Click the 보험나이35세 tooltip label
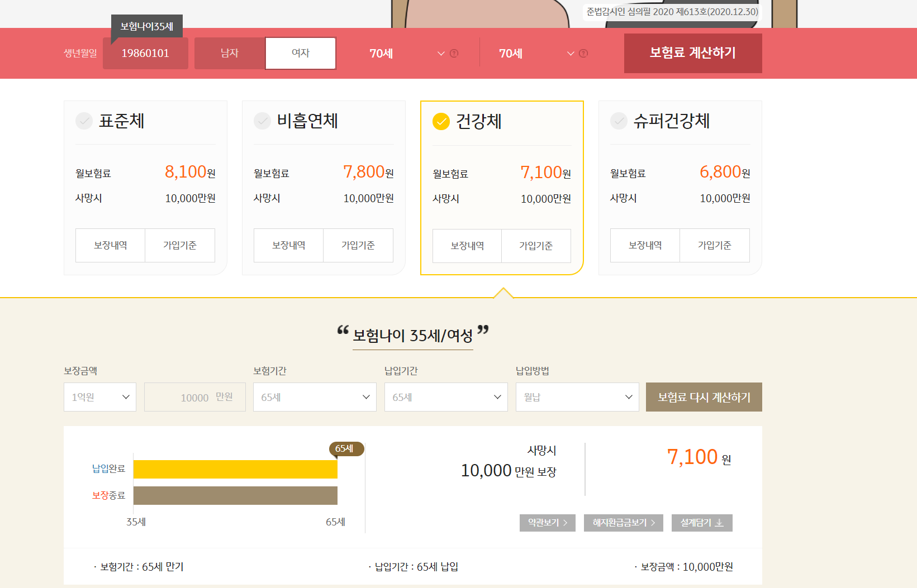The height and width of the screenshot is (588, 917). click(147, 26)
